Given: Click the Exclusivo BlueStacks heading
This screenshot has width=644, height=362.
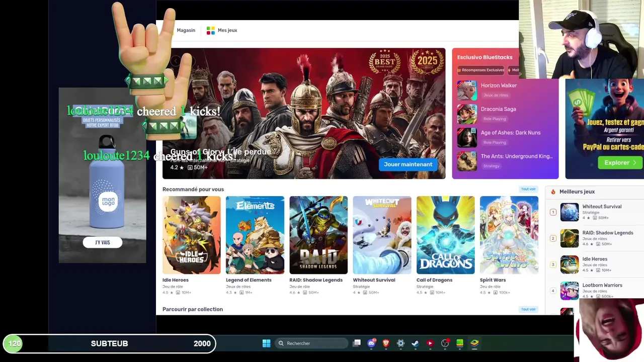Looking at the screenshot, I should 485,57.
